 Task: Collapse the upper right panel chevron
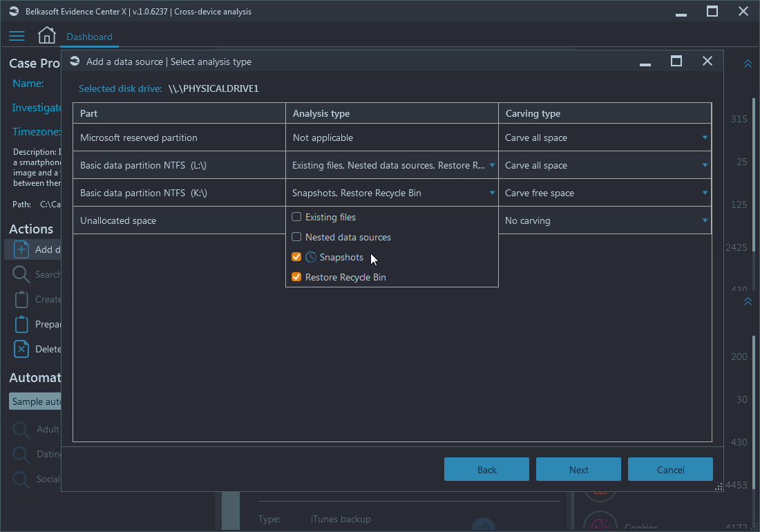(748, 64)
